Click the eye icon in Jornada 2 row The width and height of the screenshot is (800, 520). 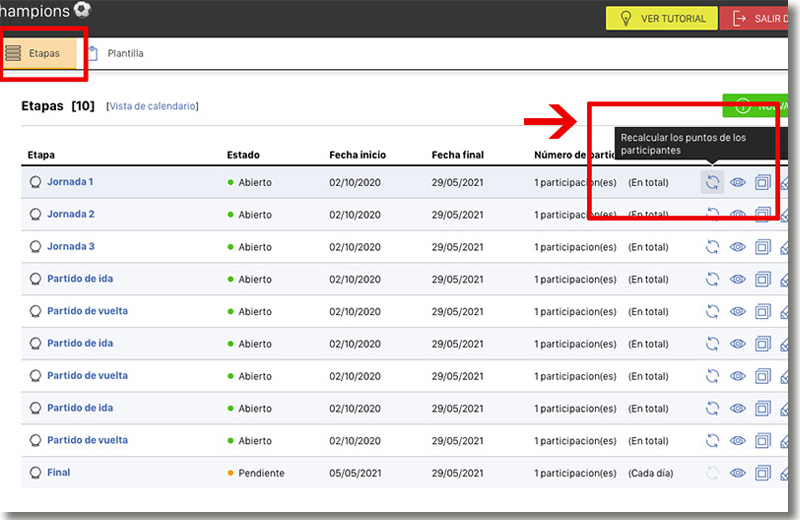738,215
